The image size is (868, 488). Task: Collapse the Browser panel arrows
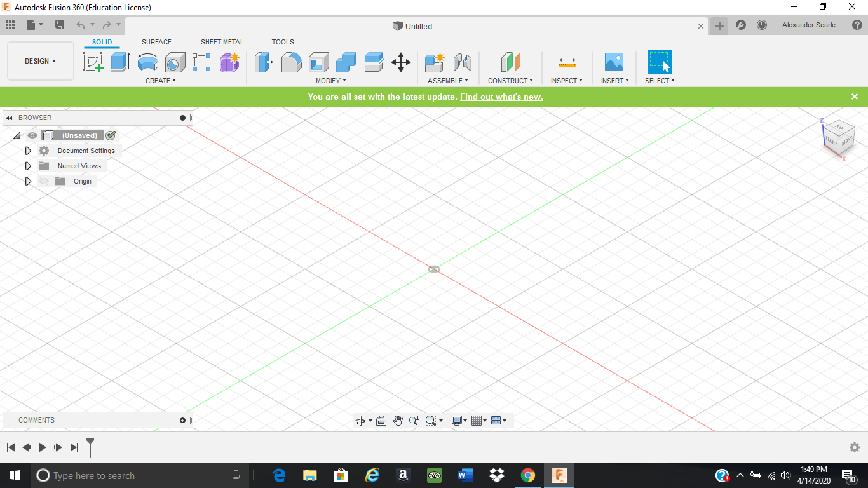tap(10, 118)
